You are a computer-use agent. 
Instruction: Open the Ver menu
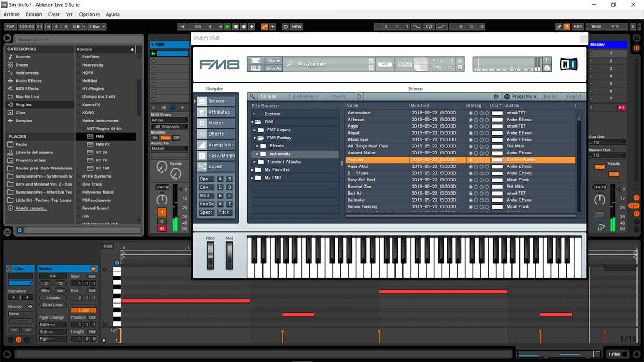[70, 14]
